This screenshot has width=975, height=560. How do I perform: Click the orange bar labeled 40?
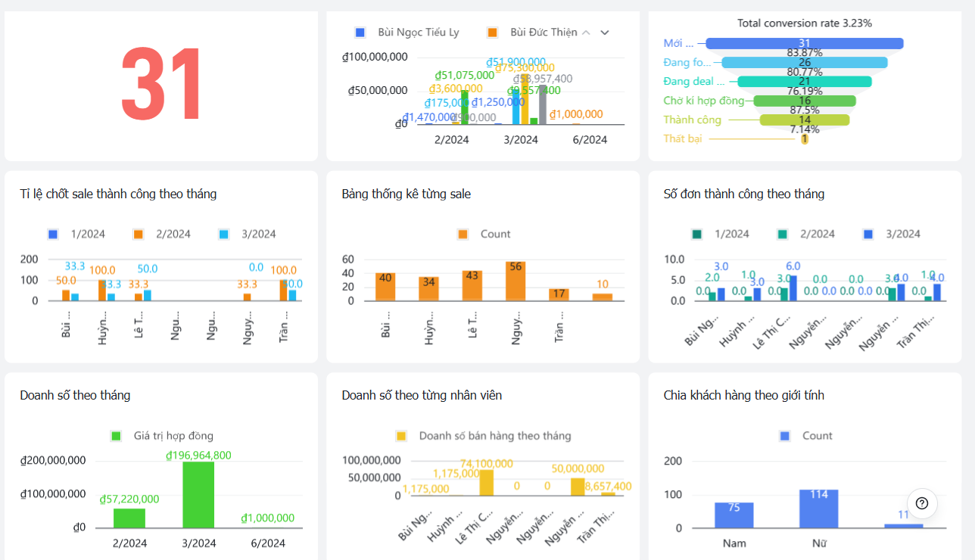pos(385,287)
